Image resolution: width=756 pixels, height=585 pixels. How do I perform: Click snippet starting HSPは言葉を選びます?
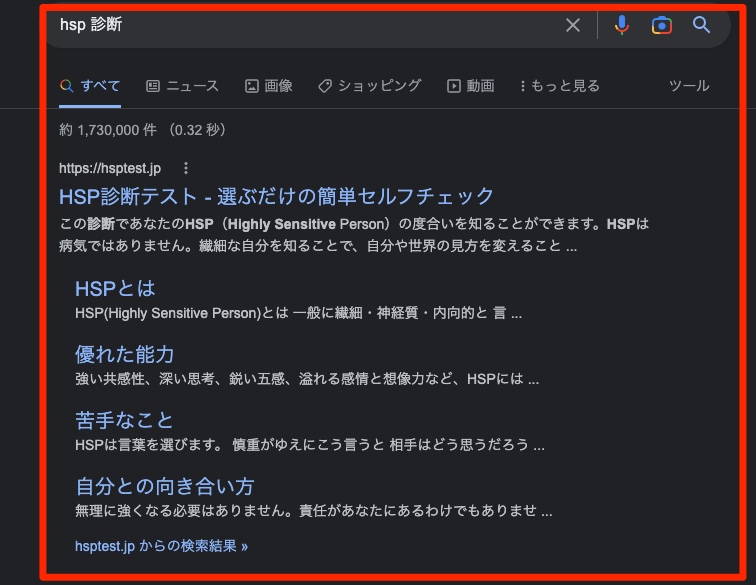point(310,444)
